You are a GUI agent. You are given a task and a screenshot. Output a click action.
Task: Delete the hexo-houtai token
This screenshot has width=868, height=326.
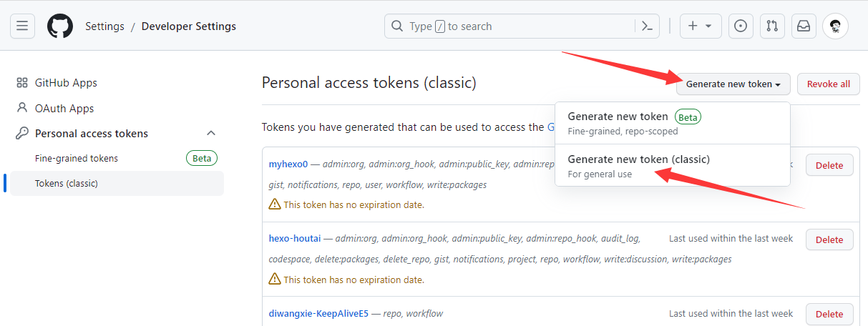tap(829, 239)
